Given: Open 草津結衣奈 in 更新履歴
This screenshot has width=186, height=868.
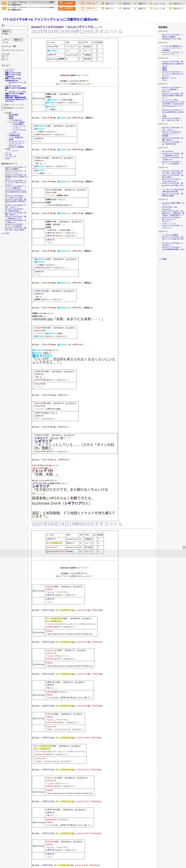Looking at the screenshot, I should pos(166,50).
